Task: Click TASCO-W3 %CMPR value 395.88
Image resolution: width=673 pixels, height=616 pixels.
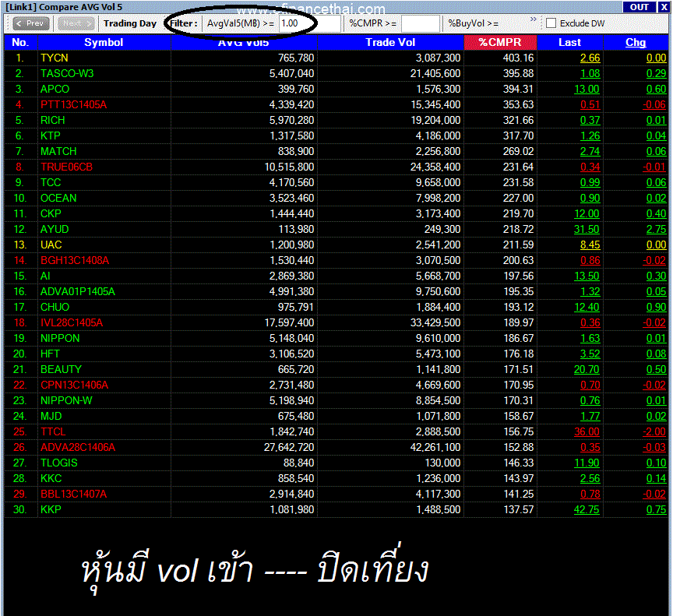Action: tap(519, 73)
